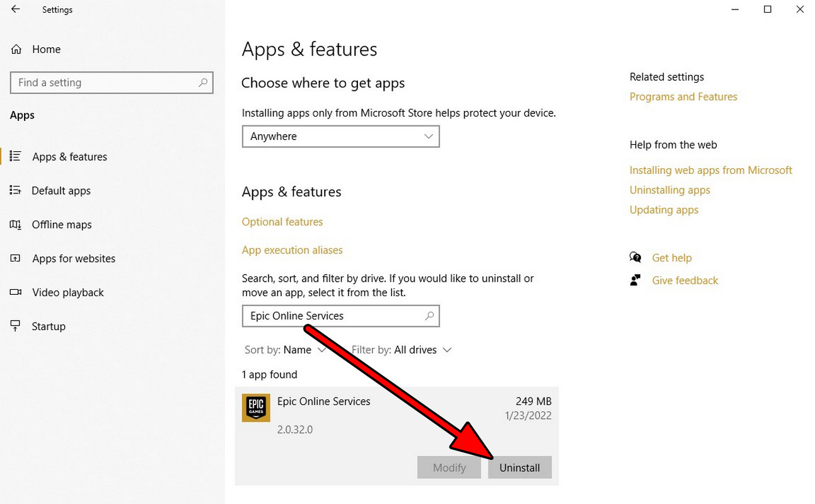Open the Anywhere app source dropdown
The height and width of the screenshot is (504, 815).
(x=340, y=136)
